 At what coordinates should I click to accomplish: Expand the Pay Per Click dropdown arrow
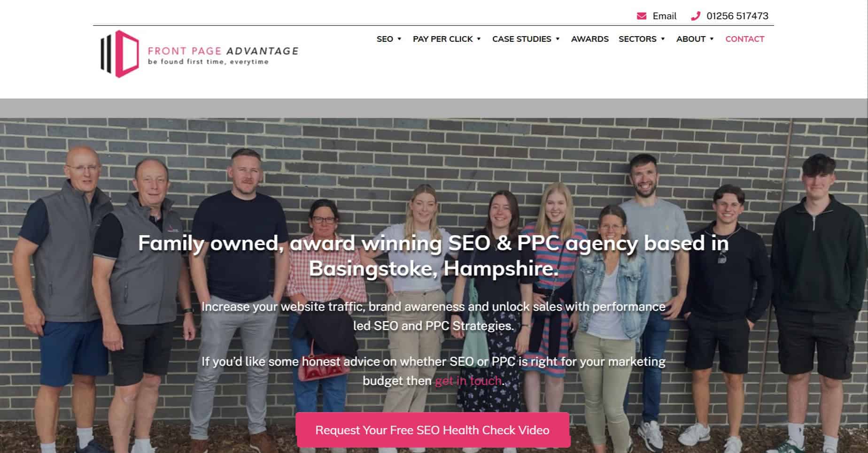[x=479, y=39]
